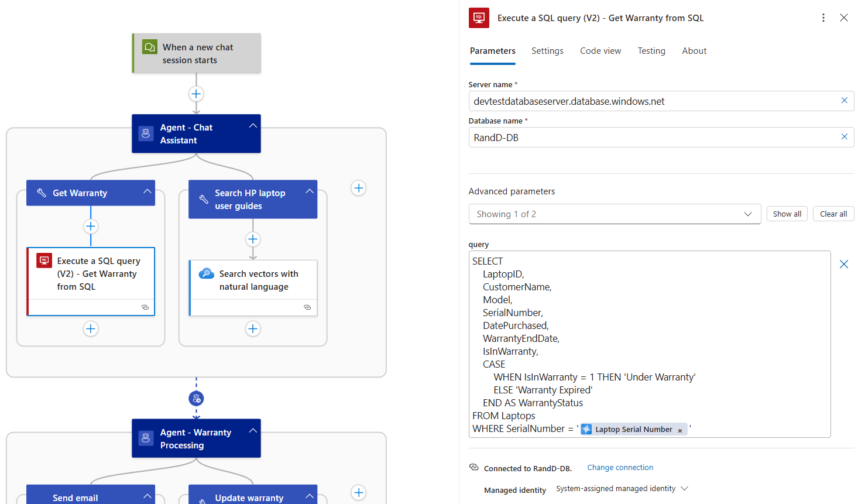This screenshot has height=504, width=858.
Task: Click the plus below Search vectors action
Action: point(253,329)
